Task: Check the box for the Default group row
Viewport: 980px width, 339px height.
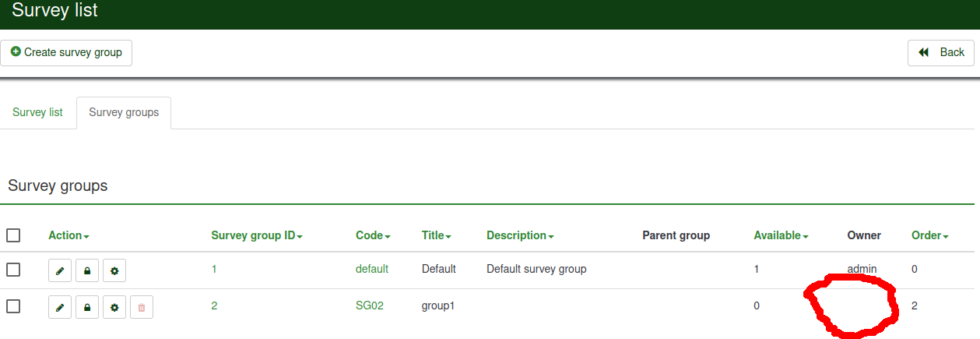Action: 13,270
